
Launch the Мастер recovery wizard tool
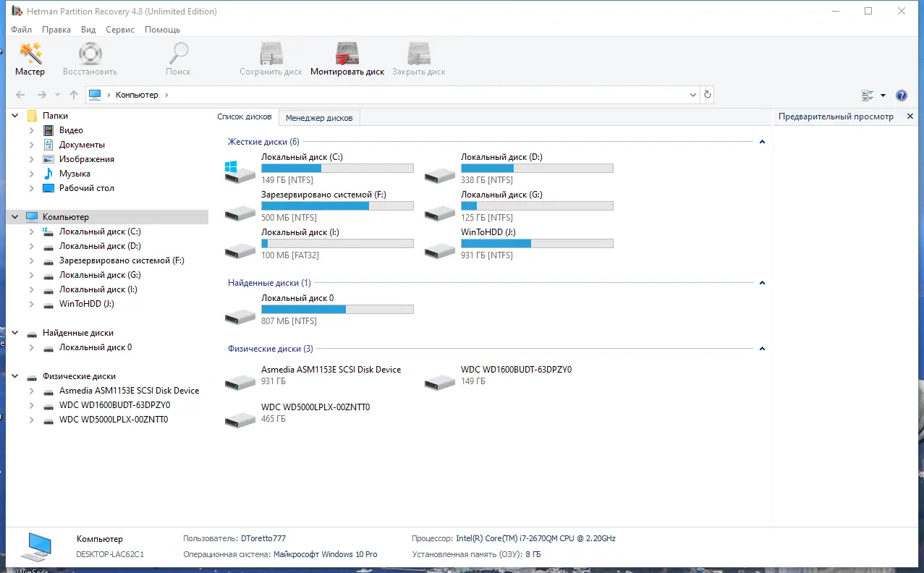30,58
